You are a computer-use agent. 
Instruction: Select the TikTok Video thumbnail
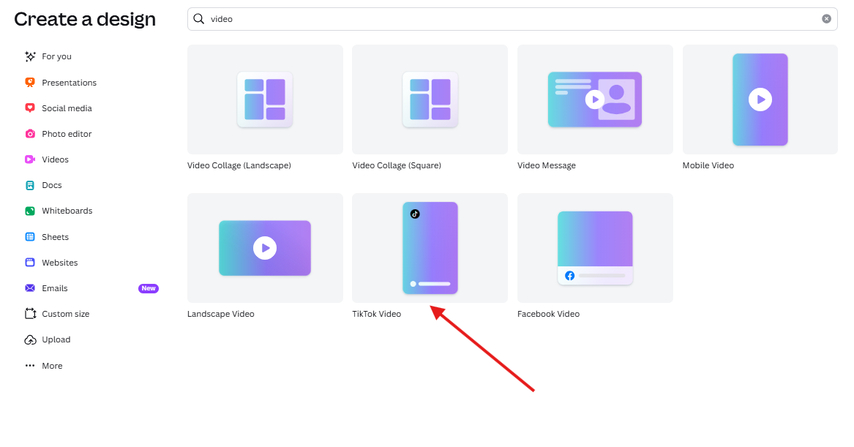(x=430, y=248)
